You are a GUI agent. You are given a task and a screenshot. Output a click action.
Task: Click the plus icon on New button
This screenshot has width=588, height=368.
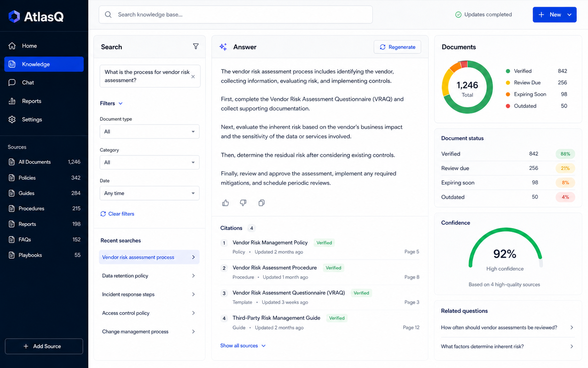pyautogui.click(x=541, y=14)
